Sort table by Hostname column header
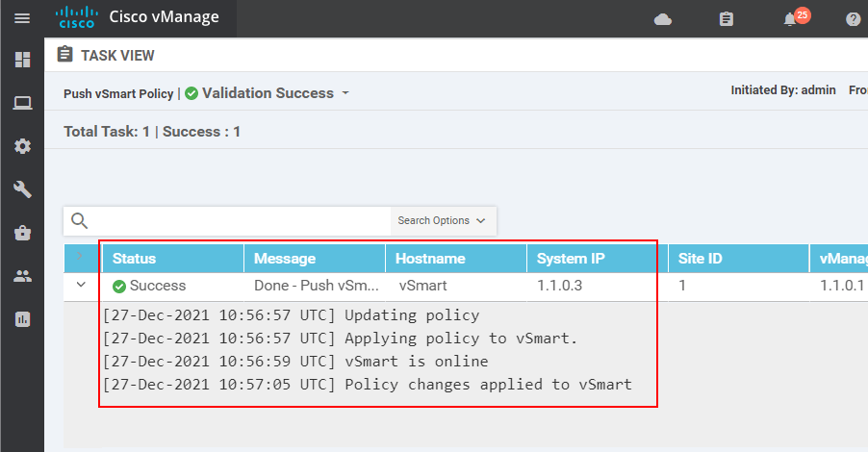Viewport: 868px width, 452px height. tap(432, 259)
